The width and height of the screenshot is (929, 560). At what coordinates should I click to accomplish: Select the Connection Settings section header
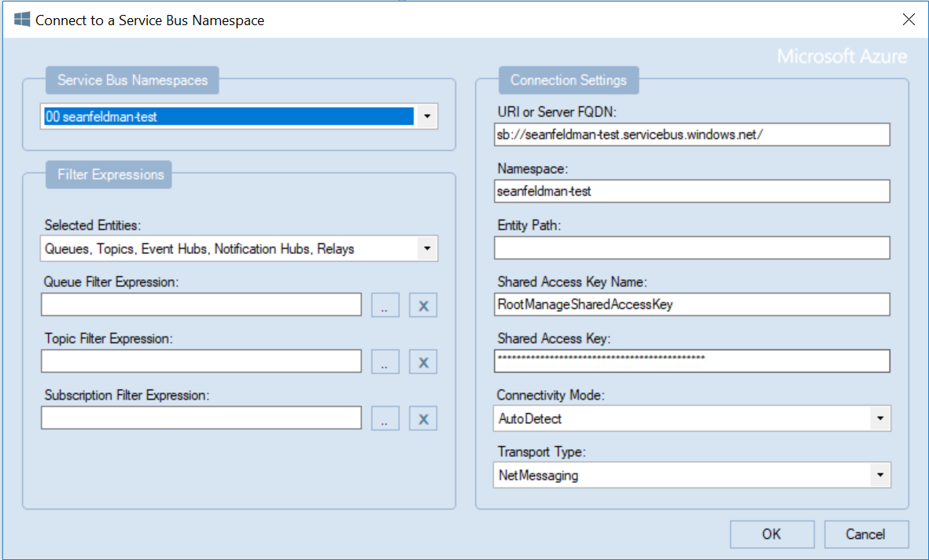pos(568,79)
